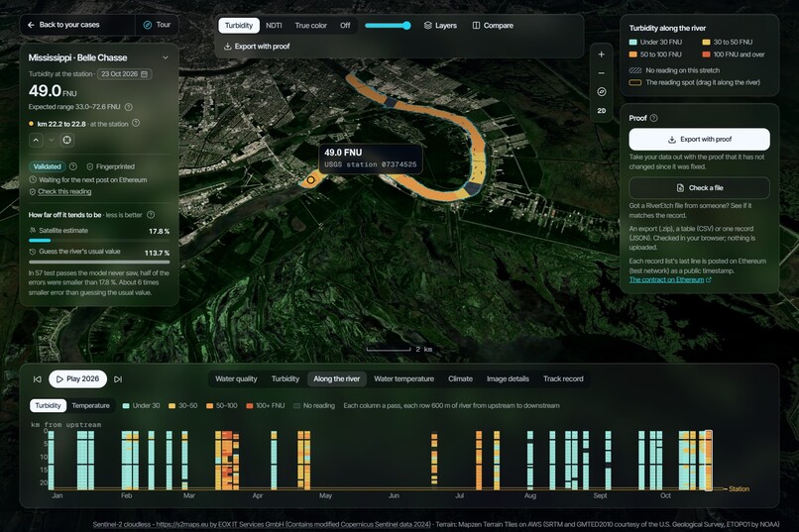The height and width of the screenshot is (532, 799).
Task: Open help icon beside Validated badge
Action: point(73,166)
